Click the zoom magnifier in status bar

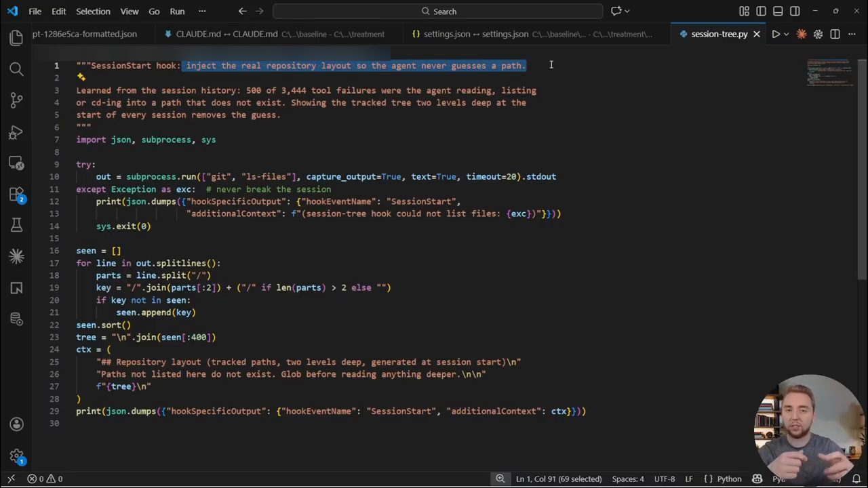(500, 479)
